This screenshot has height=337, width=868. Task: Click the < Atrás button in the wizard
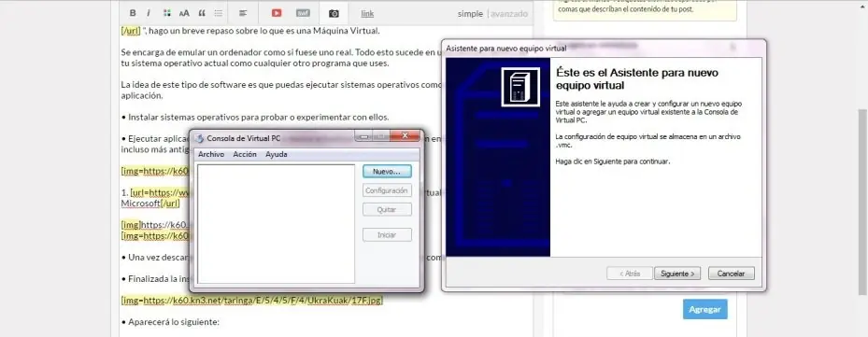pos(630,274)
